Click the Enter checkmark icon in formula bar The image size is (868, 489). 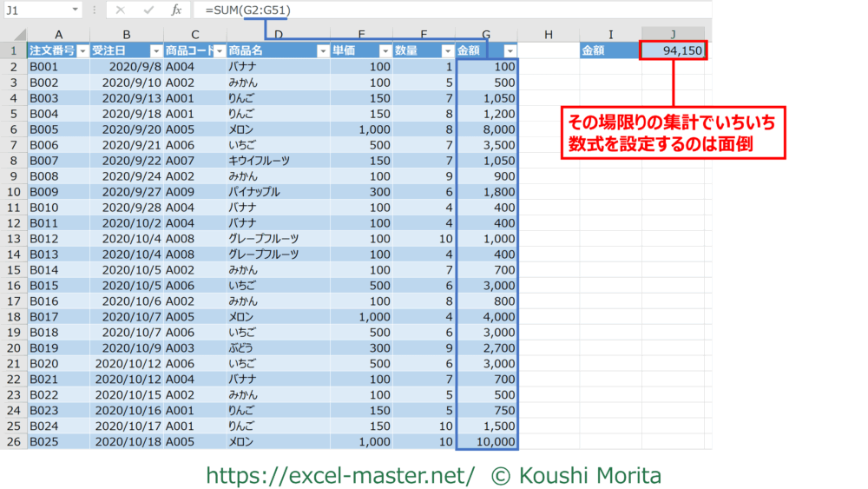[x=148, y=10]
